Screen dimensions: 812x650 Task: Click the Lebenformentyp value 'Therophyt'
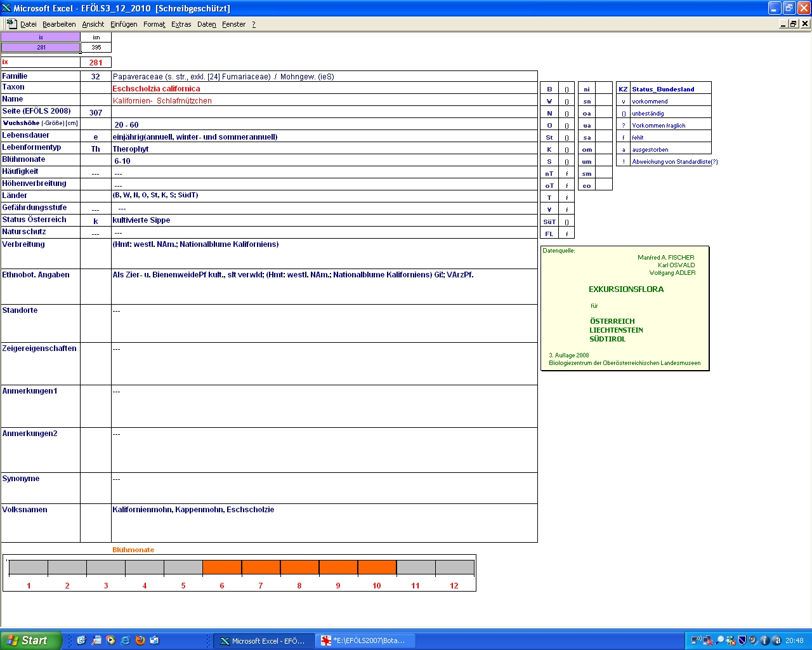(131, 149)
